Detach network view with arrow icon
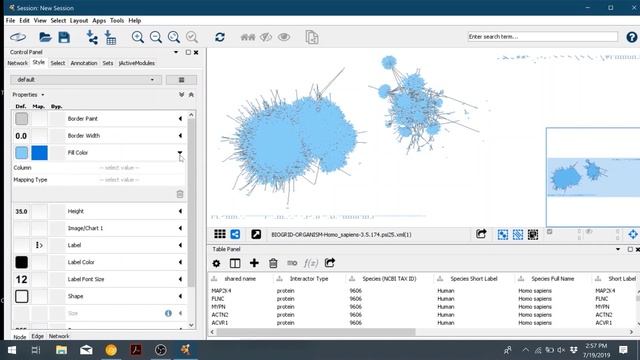The height and width of the screenshot is (360, 640). tap(256, 234)
